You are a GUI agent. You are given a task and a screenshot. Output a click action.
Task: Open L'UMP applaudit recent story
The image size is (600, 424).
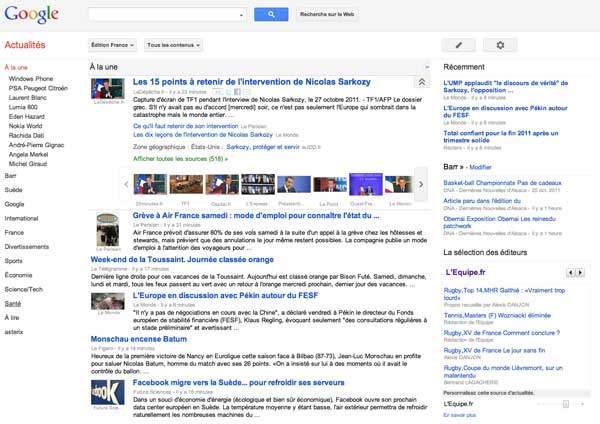click(x=505, y=86)
